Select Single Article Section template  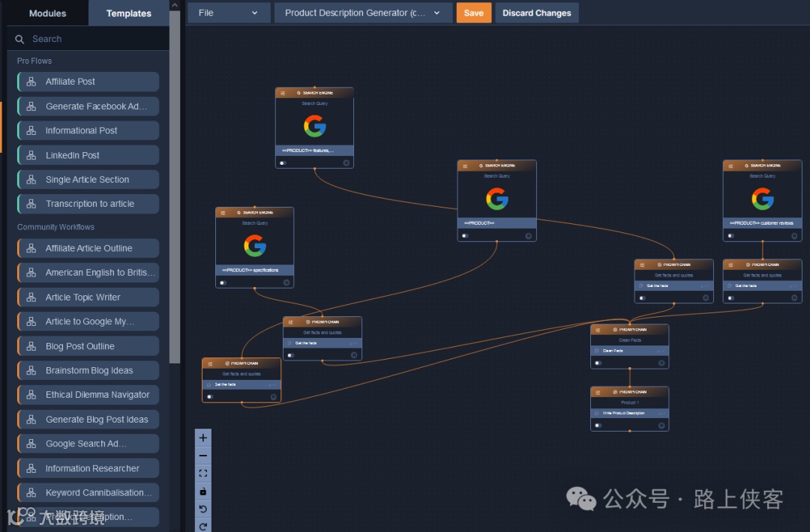pyautogui.click(x=88, y=180)
